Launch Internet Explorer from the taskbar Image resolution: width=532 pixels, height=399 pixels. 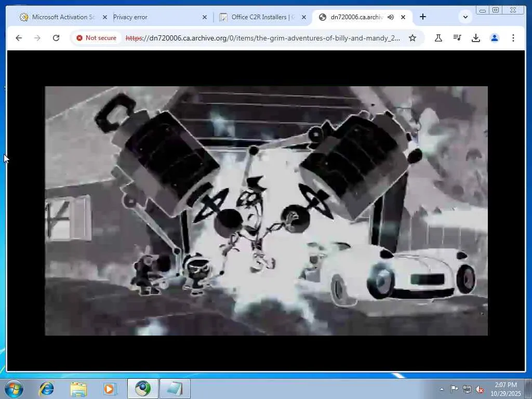click(x=46, y=389)
